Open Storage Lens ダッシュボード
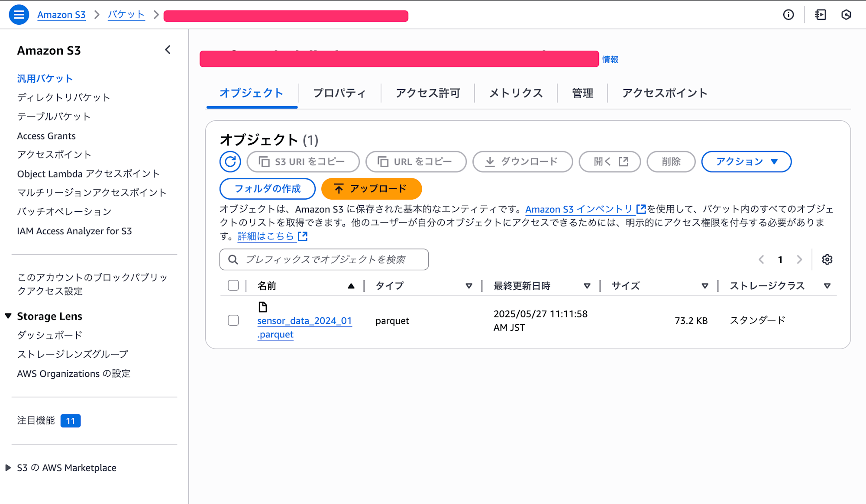866x504 pixels. pos(50,335)
